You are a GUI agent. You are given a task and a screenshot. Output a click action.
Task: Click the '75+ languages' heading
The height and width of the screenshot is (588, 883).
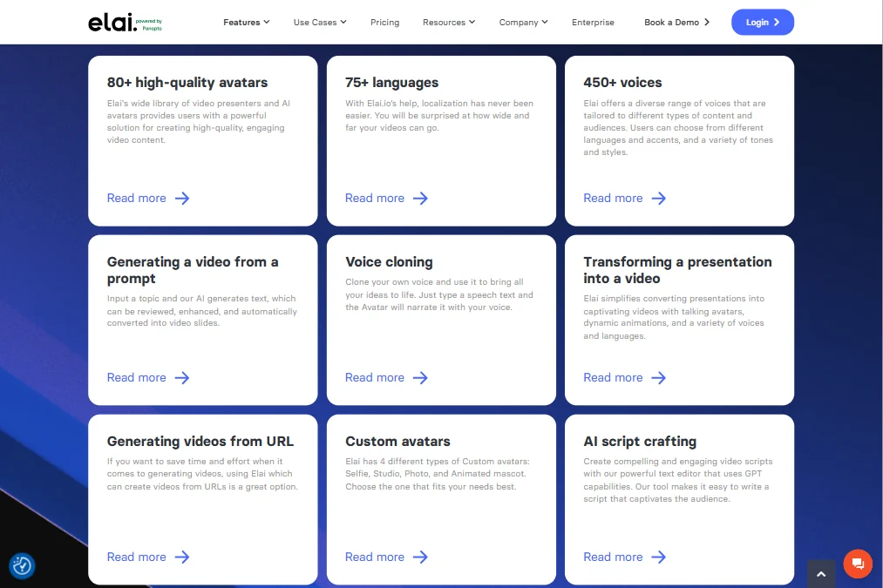click(x=392, y=83)
